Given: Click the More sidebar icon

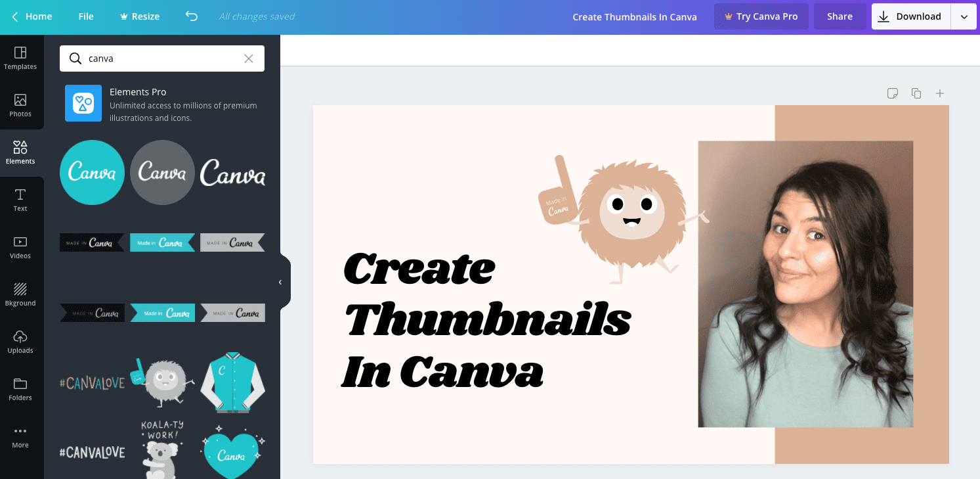Looking at the screenshot, I should coord(20,437).
